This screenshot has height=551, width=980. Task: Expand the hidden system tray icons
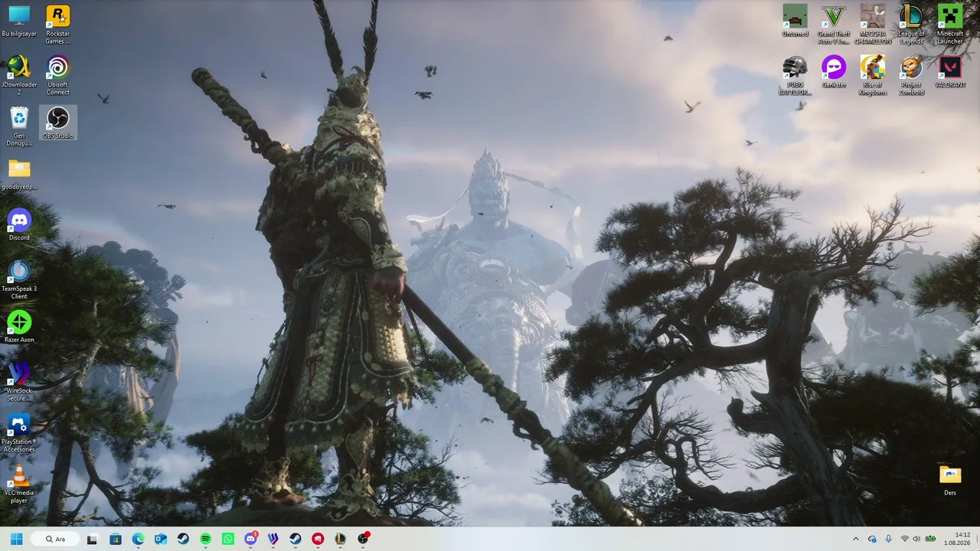[856, 539]
